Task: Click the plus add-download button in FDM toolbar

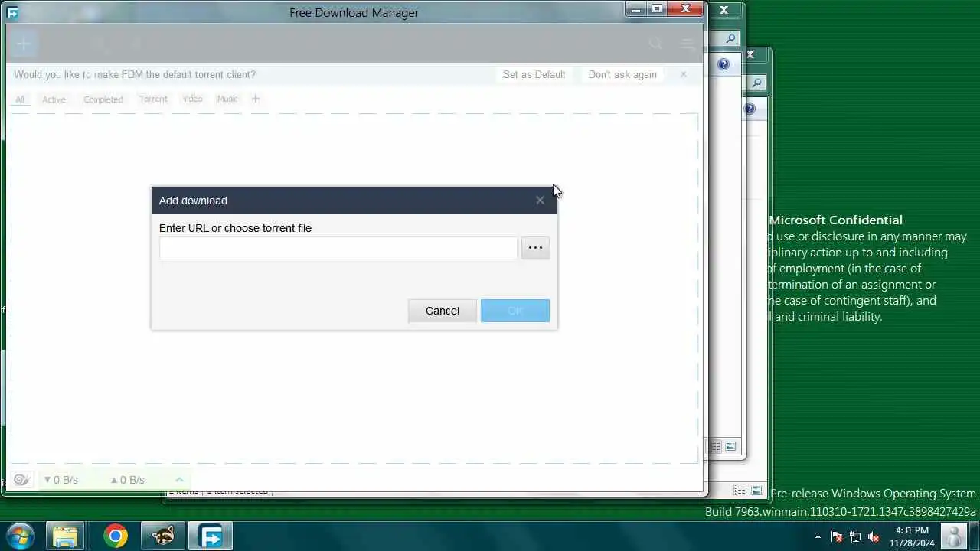Action: pos(23,44)
